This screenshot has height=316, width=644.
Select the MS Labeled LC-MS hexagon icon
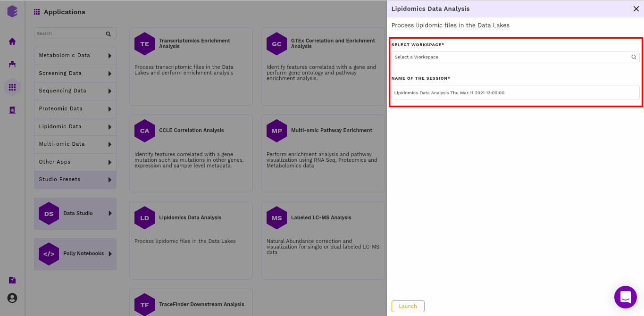276,218
